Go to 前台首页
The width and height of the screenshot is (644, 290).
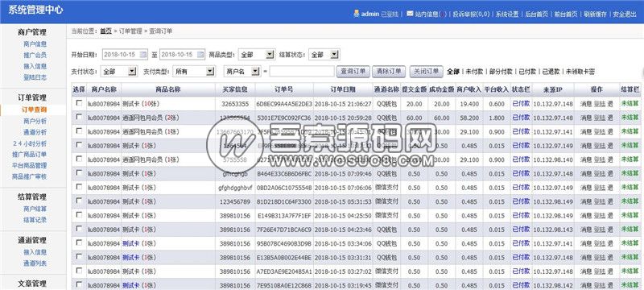coord(566,14)
